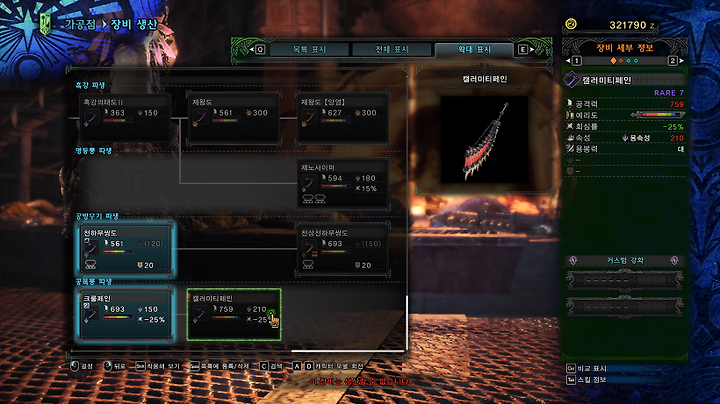Click the 스킬 정보 skill info option
This screenshot has width=720, height=404.
(x=586, y=380)
